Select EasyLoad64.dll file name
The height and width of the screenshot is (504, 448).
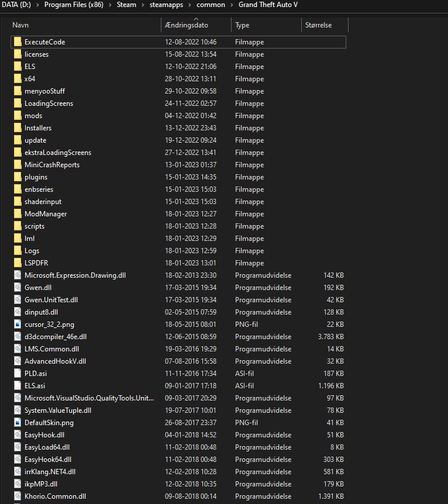pos(47,447)
